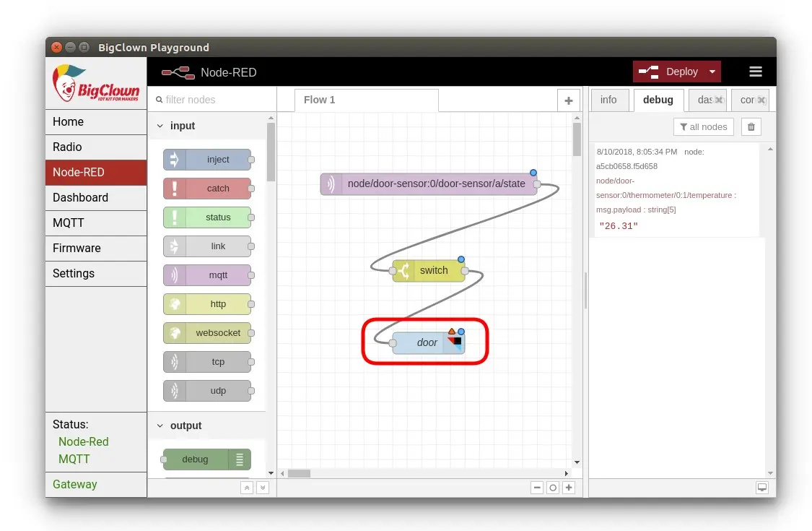Open the Radio page
812x531 pixels.
96,147
